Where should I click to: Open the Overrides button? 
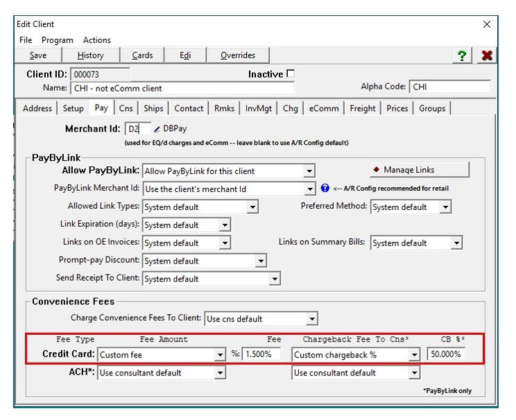(238, 55)
